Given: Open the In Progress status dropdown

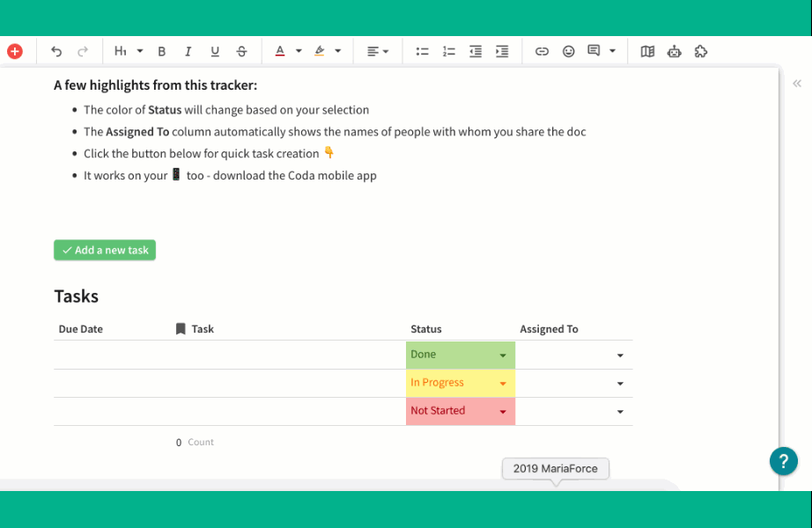Looking at the screenshot, I should click(x=503, y=383).
